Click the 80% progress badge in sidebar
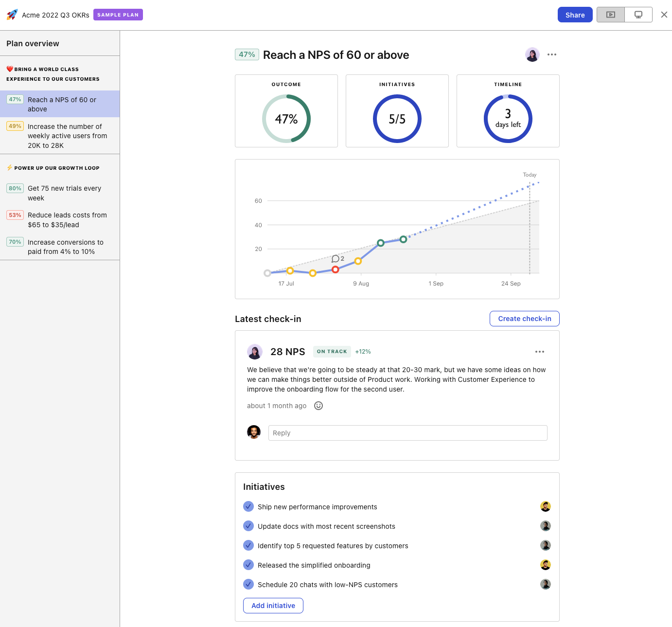 tap(15, 188)
